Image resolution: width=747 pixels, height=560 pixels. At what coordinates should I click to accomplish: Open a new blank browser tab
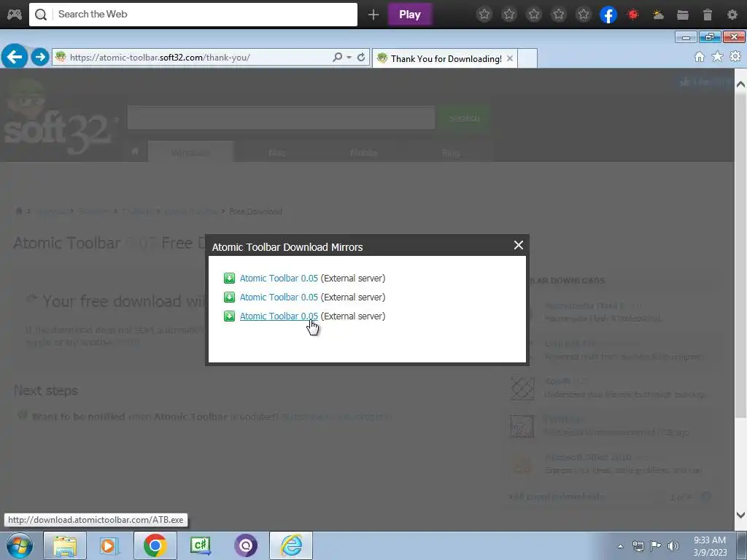pyautogui.click(x=527, y=58)
